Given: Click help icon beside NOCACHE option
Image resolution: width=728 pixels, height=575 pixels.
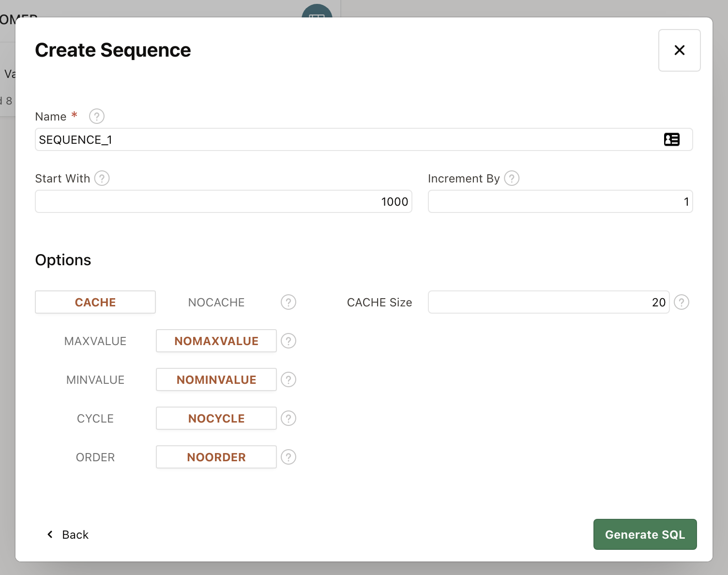Looking at the screenshot, I should pyautogui.click(x=288, y=302).
